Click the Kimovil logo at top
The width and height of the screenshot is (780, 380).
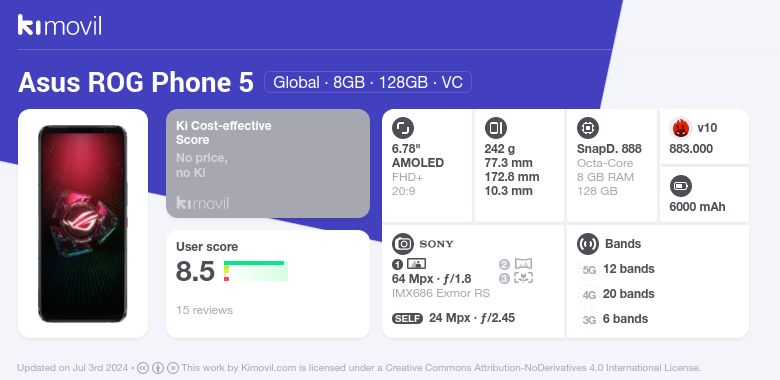(x=60, y=25)
